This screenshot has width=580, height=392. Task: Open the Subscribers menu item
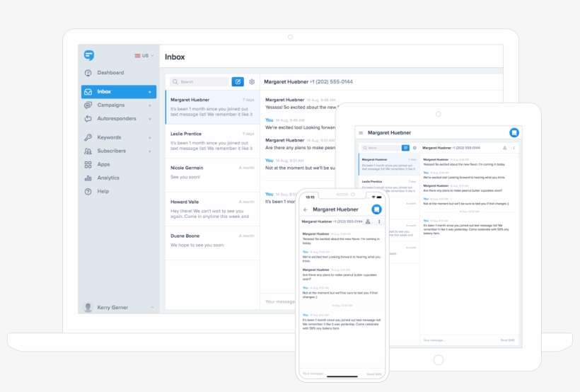pos(112,151)
